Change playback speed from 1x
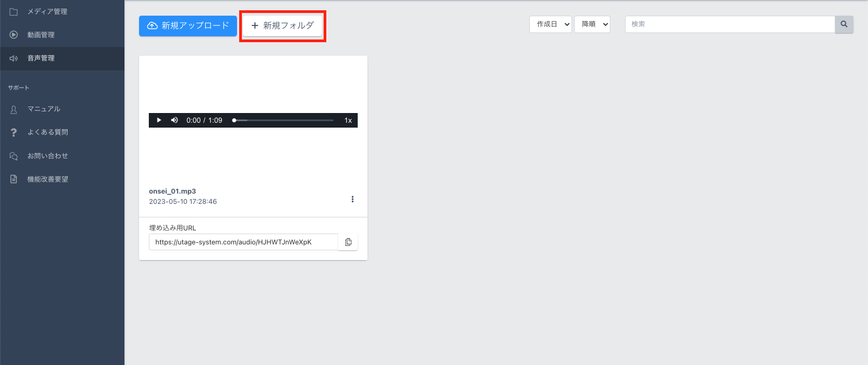 [x=348, y=120]
